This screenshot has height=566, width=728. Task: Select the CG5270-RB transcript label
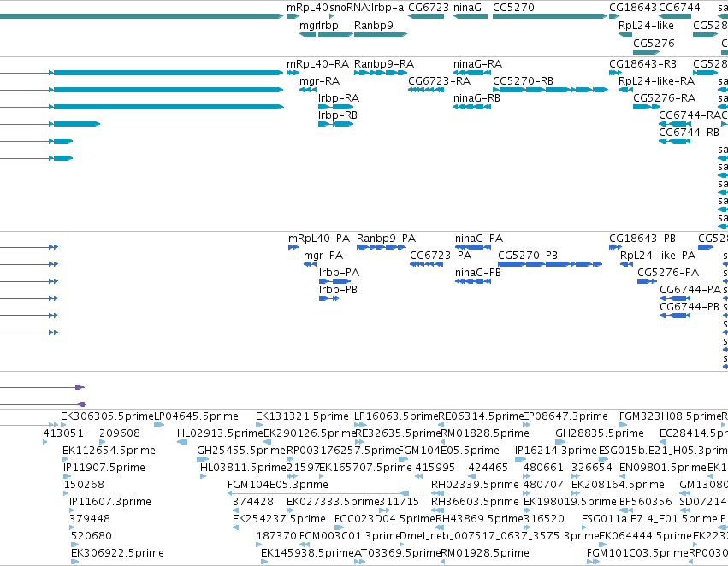coord(523,80)
